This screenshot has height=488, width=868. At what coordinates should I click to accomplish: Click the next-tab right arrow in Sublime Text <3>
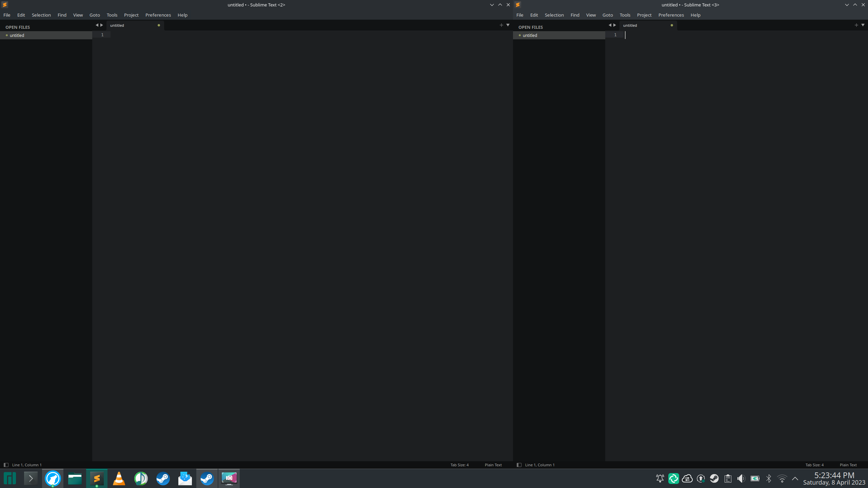click(x=615, y=25)
